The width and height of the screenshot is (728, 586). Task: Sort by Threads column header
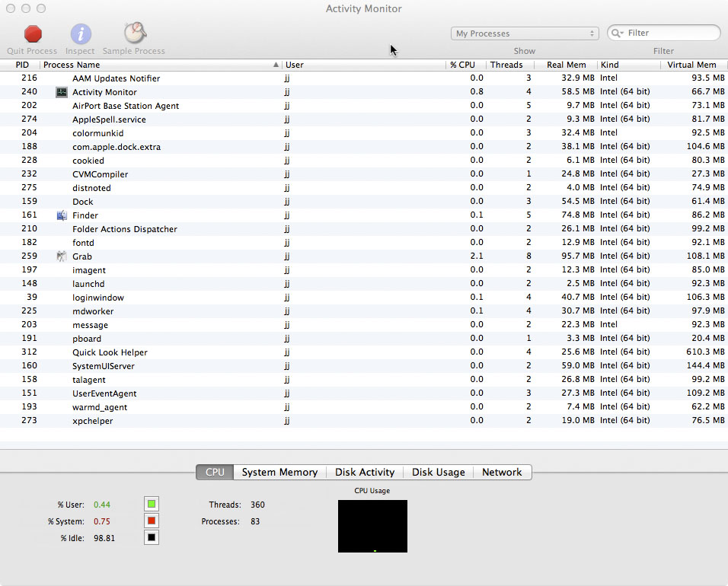tap(506, 65)
